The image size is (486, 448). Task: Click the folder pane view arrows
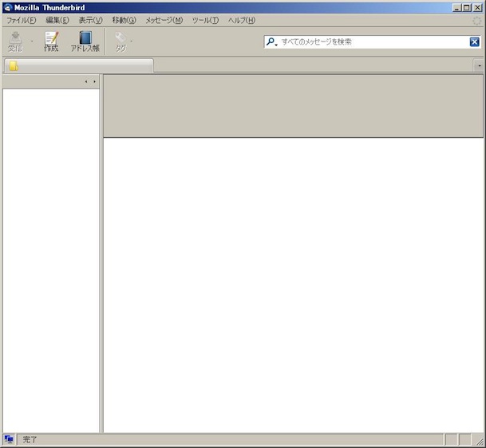pyautogui.click(x=90, y=81)
